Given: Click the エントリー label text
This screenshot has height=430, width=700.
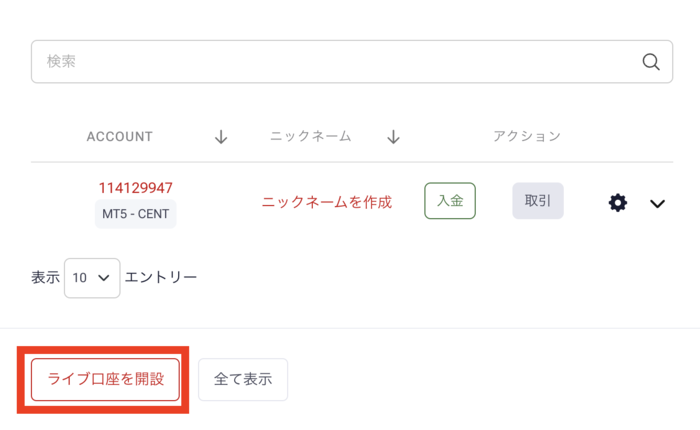Looking at the screenshot, I should coord(161,277).
